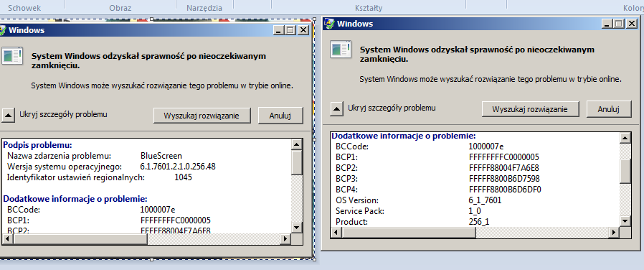
Task: Click horizontal scrollbar thumb in left details box
Action: coord(80,238)
